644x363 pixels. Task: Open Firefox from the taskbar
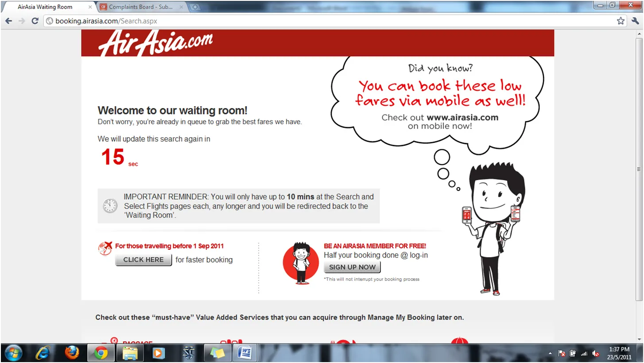click(72, 353)
